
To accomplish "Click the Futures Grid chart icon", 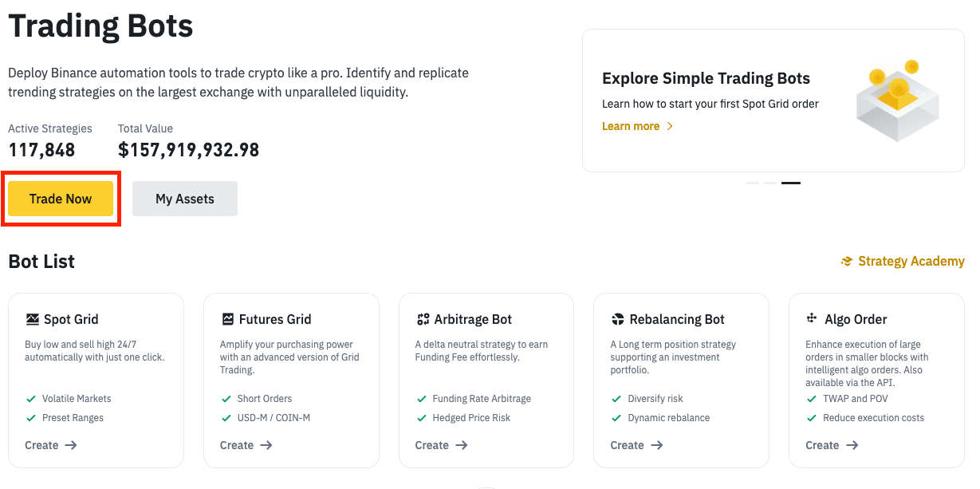I will [x=227, y=319].
